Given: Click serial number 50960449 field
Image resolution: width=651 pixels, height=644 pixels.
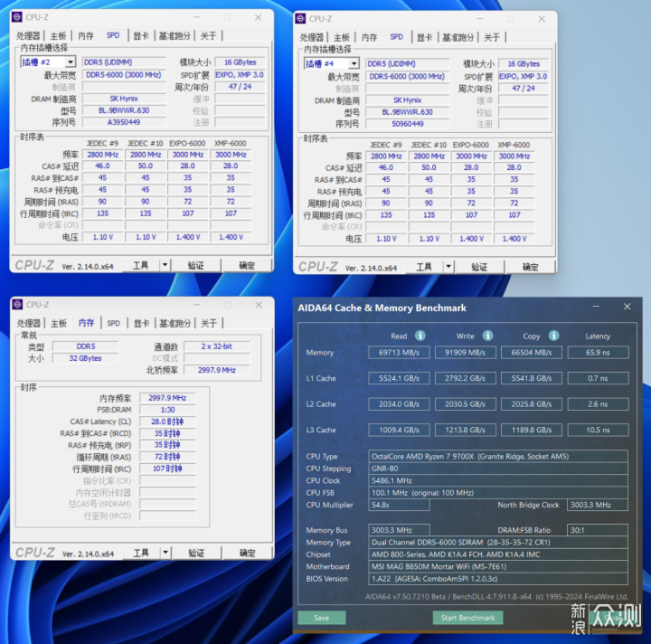Looking at the screenshot, I should [x=407, y=124].
